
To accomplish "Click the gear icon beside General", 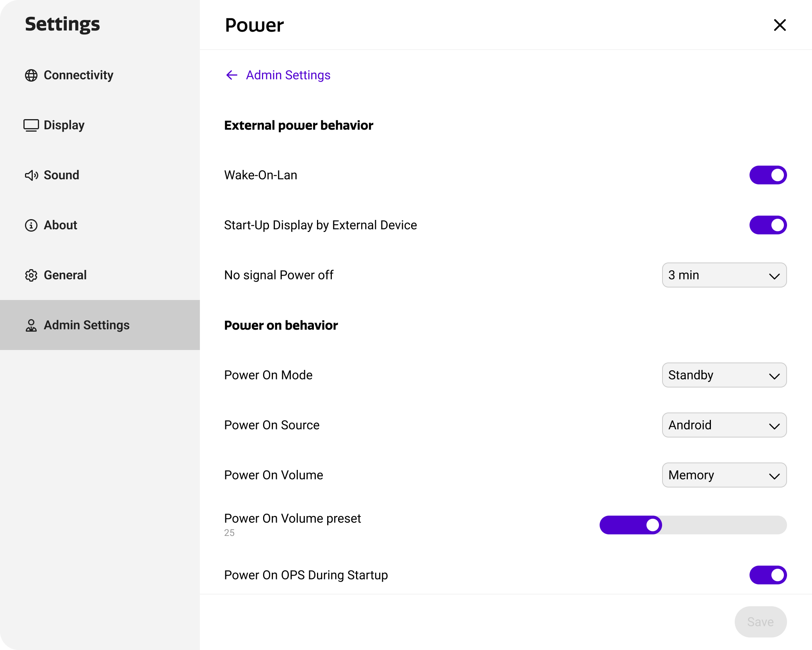I will (x=31, y=275).
